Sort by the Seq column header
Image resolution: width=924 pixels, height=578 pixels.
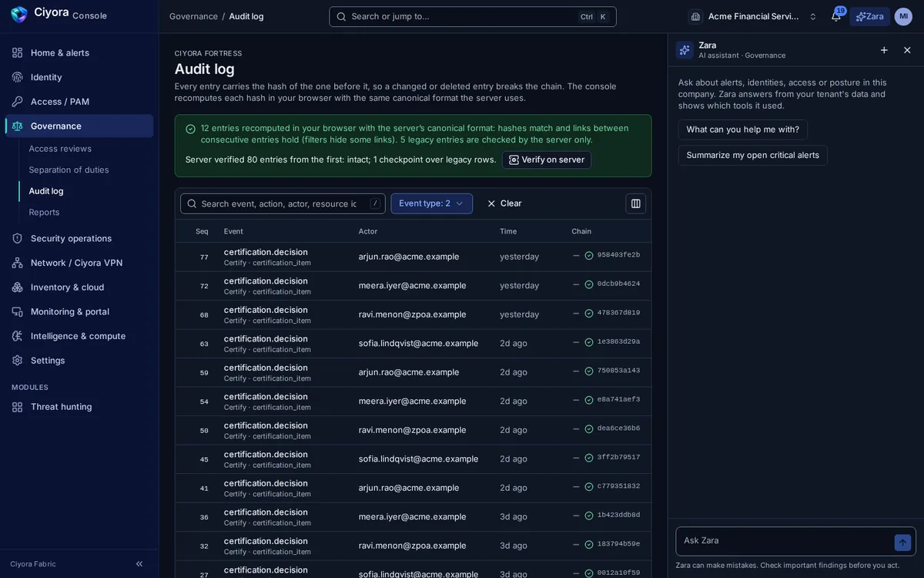(x=202, y=231)
